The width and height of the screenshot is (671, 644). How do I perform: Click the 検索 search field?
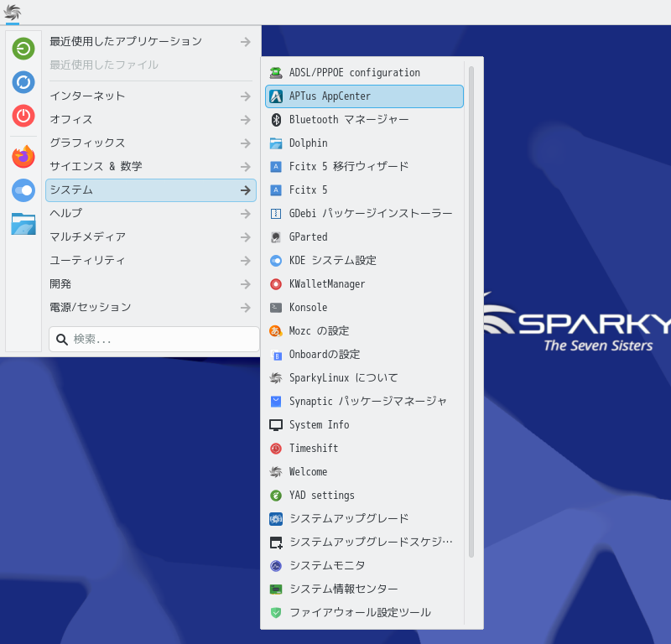pos(154,340)
